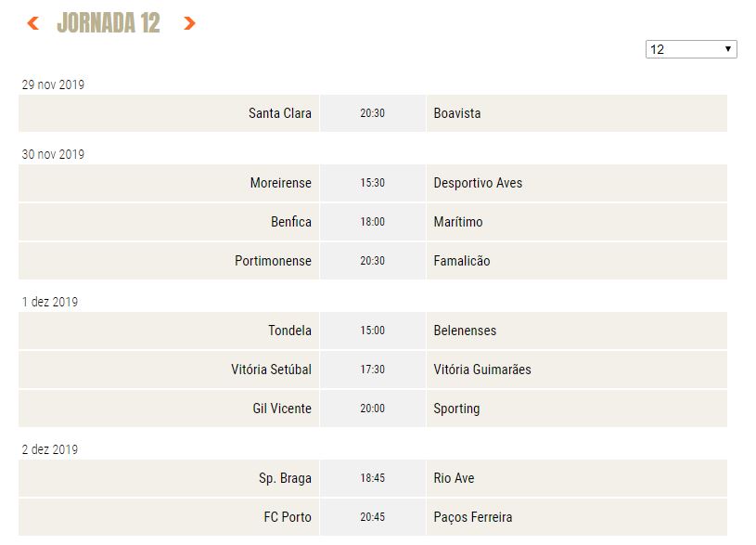Image resolution: width=756 pixels, height=545 pixels.
Task: Open Vitória Guimarães team link
Action: pos(482,370)
